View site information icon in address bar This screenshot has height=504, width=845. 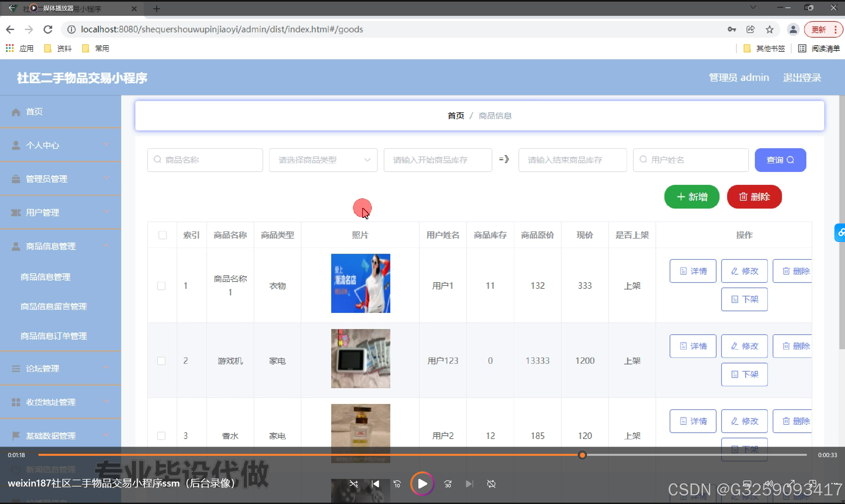(x=71, y=30)
